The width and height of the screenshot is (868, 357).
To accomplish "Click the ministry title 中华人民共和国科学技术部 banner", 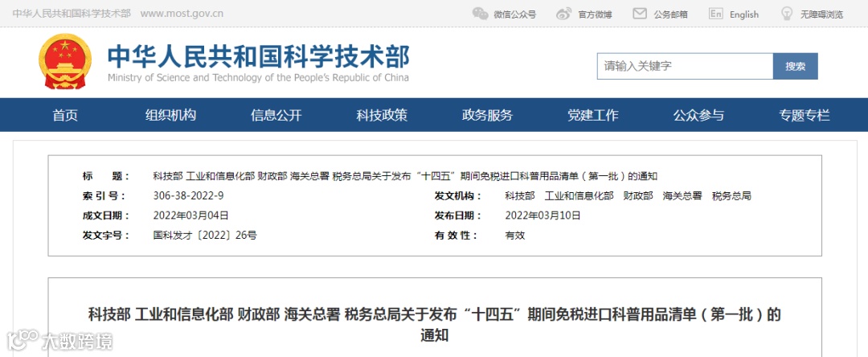I will [x=259, y=56].
